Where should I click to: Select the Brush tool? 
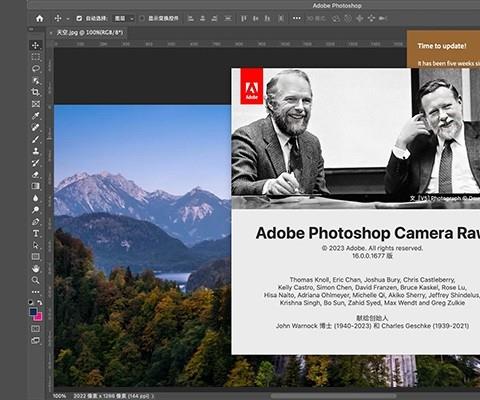point(36,139)
